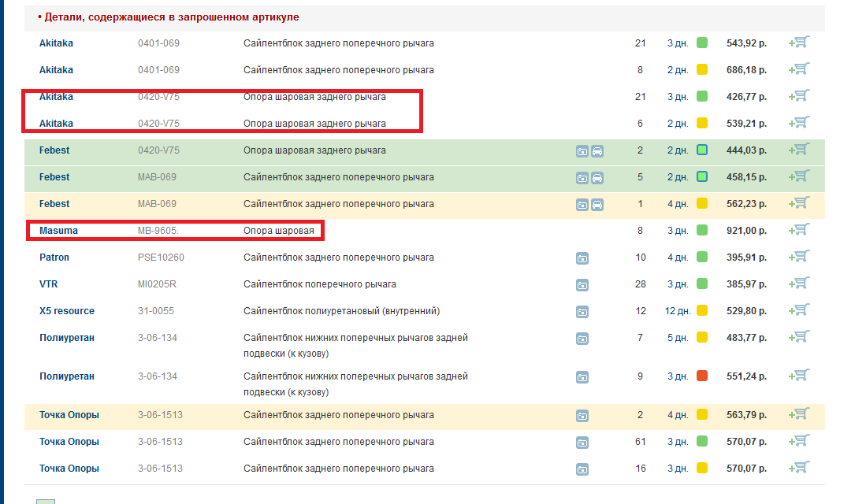Click article number 31-0055
The height and width of the screenshot is (504, 855).
156,310
